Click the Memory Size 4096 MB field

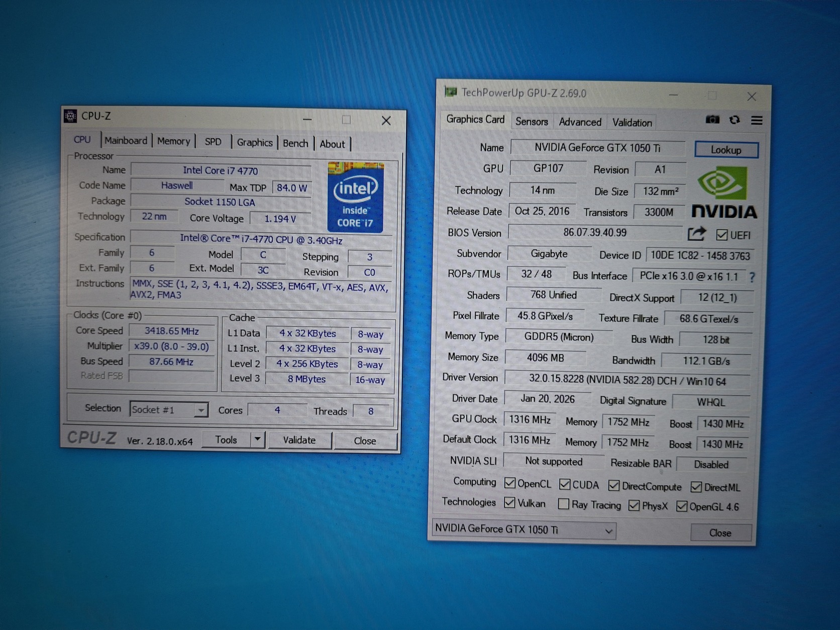(546, 358)
